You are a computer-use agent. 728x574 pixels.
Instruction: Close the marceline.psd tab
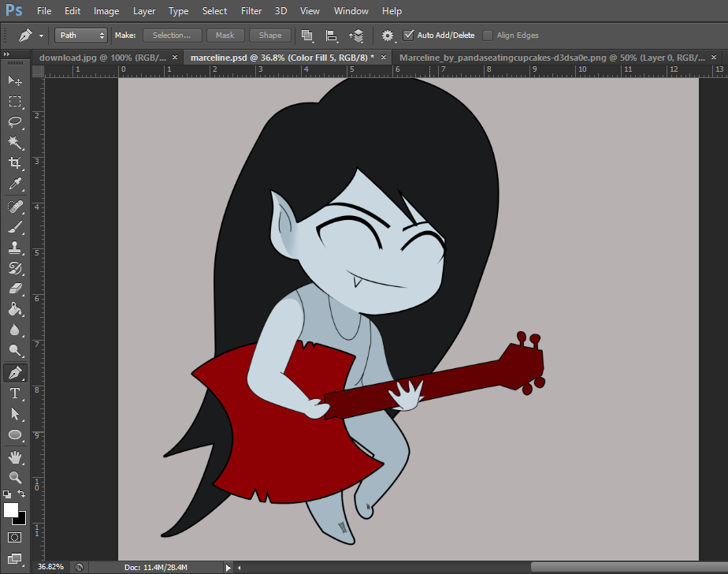coord(384,58)
